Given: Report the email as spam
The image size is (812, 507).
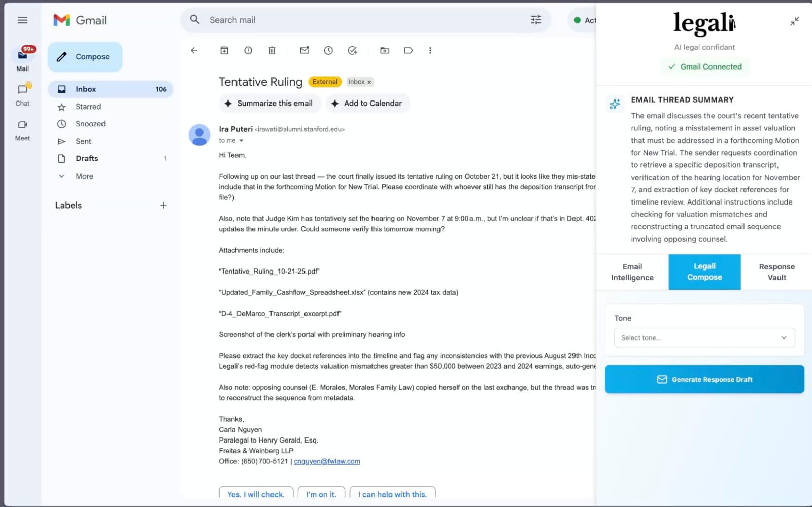Looking at the screenshot, I should pyautogui.click(x=248, y=50).
